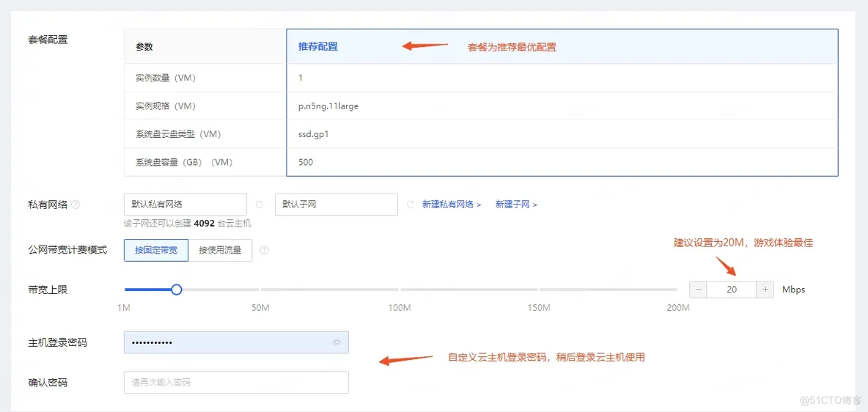This screenshot has width=868, height=412.
Task: Click the 实例数量 (VM) row label
Action: [x=166, y=78]
